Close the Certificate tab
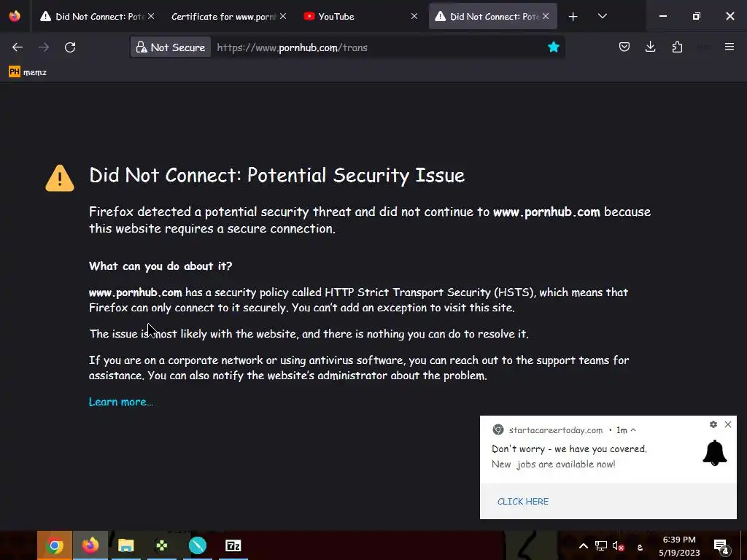The height and width of the screenshot is (560, 747). pos(283,16)
